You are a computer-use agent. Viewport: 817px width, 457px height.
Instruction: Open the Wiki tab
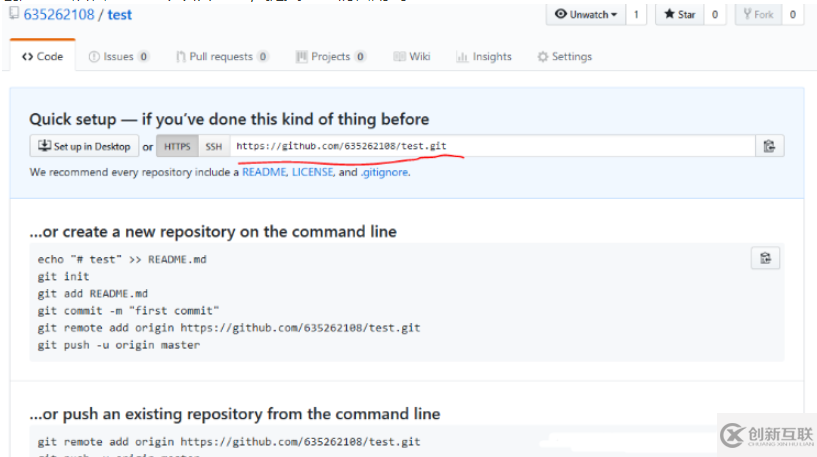click(412, 56)
